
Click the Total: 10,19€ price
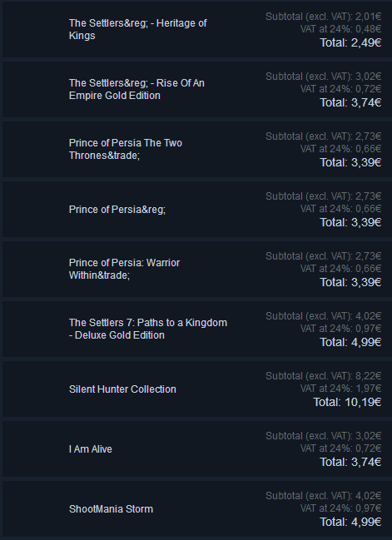pyautogui.click(x=347, y=402)
